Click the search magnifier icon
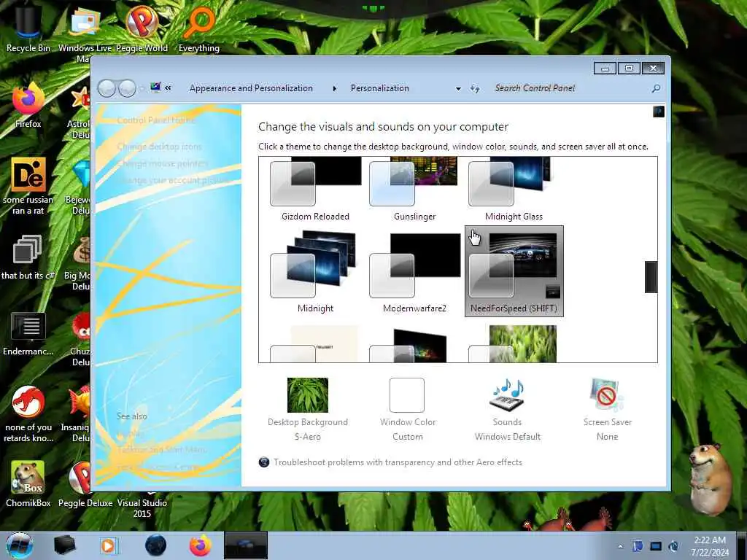747x560 pixels. tap(656, 88)
